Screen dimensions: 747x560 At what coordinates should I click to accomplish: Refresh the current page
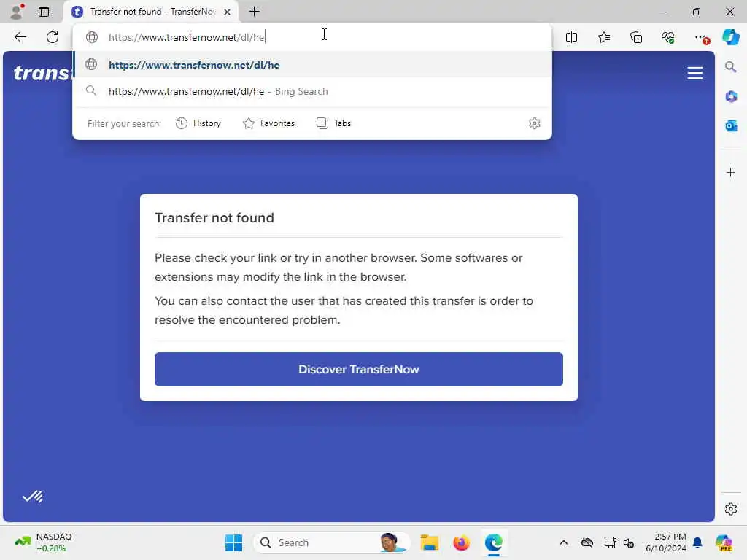click(53, 37)
